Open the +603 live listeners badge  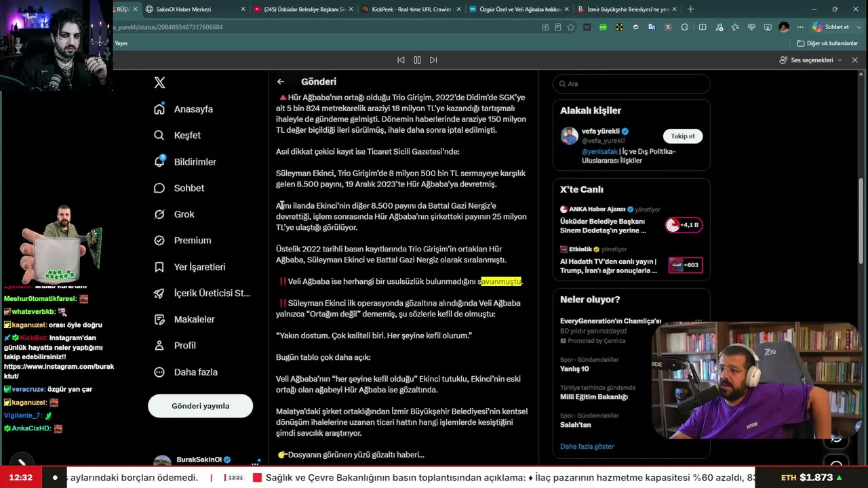[x=685, y=265]
